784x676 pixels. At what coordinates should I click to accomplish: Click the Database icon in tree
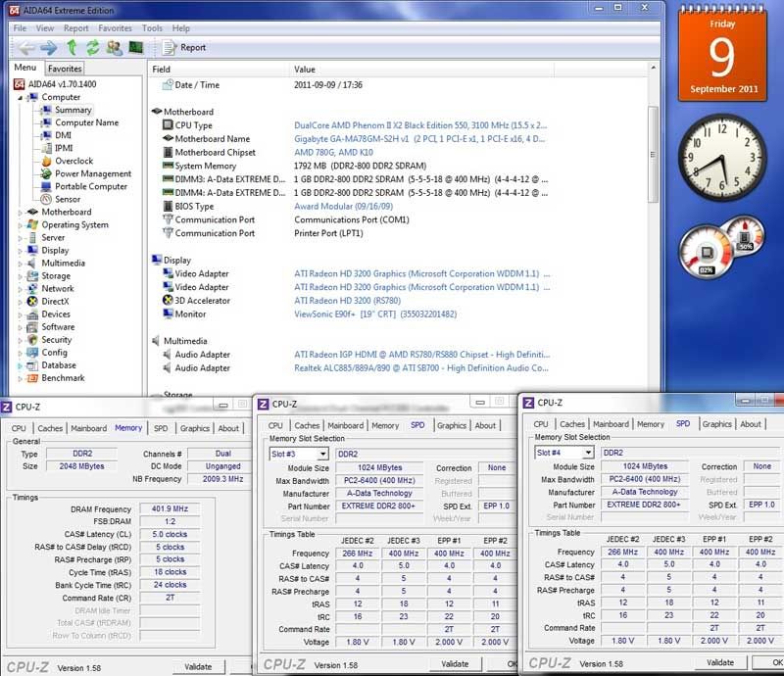32,365
